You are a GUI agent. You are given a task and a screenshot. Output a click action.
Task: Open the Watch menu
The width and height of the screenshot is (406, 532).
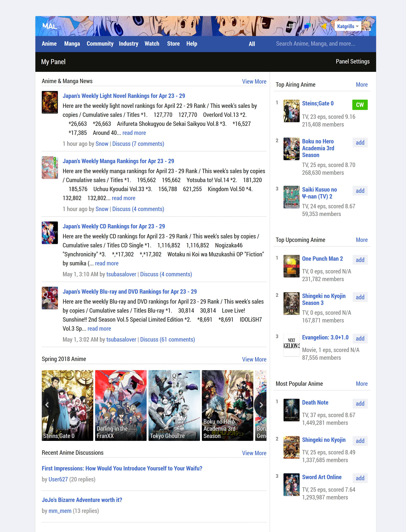(x=152, y=44)
